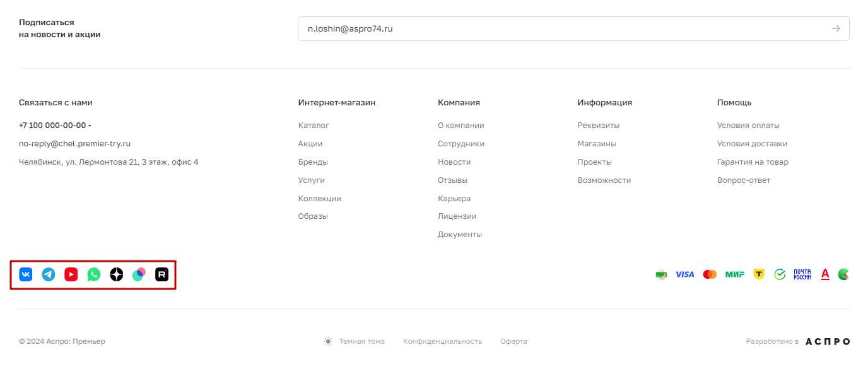This screenshot has height=369, width=868.
Task: Open the Rutube black R icon
Action: [x=162, y=274]
